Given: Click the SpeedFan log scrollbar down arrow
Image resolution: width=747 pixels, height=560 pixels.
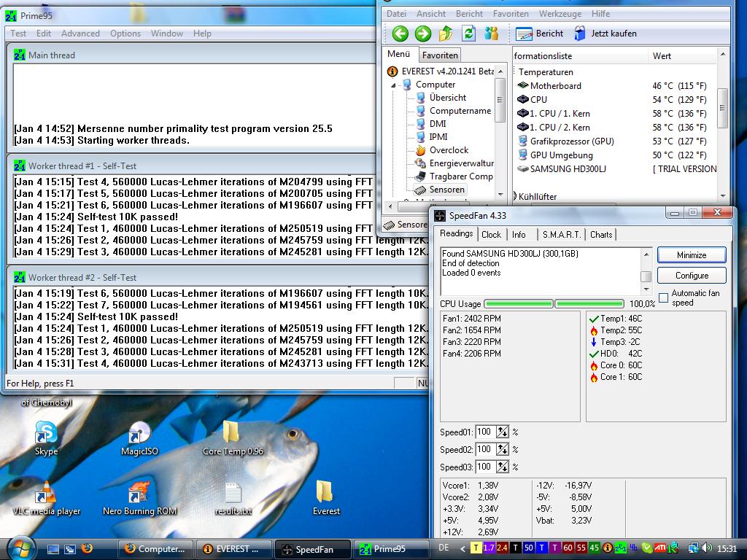Looking at the screenshot, I should pyautogui.click(x=646, y=289).
